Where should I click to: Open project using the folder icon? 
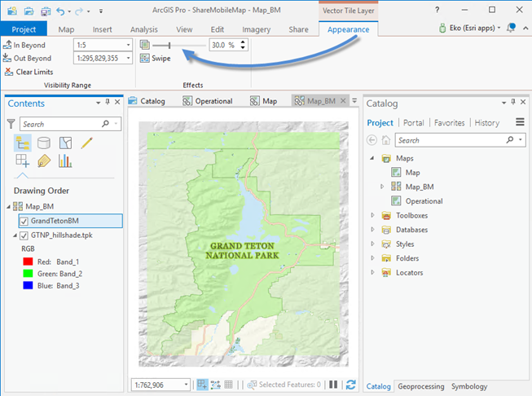tap(29, 11)
